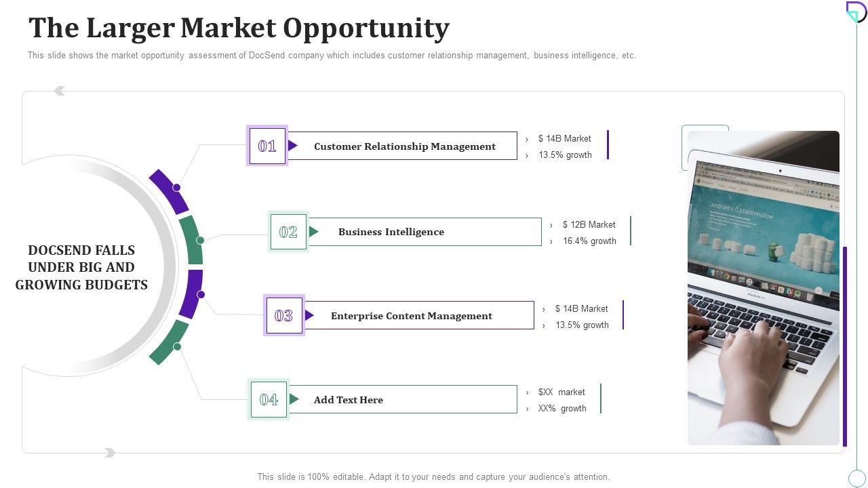
Task: Click the number 01 box
Action: pyautogui.click(x=267, y=146)
